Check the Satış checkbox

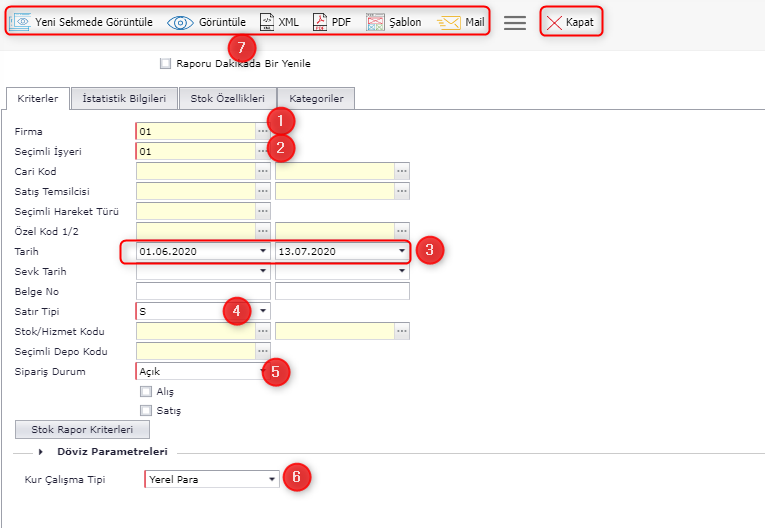point(146,410)
